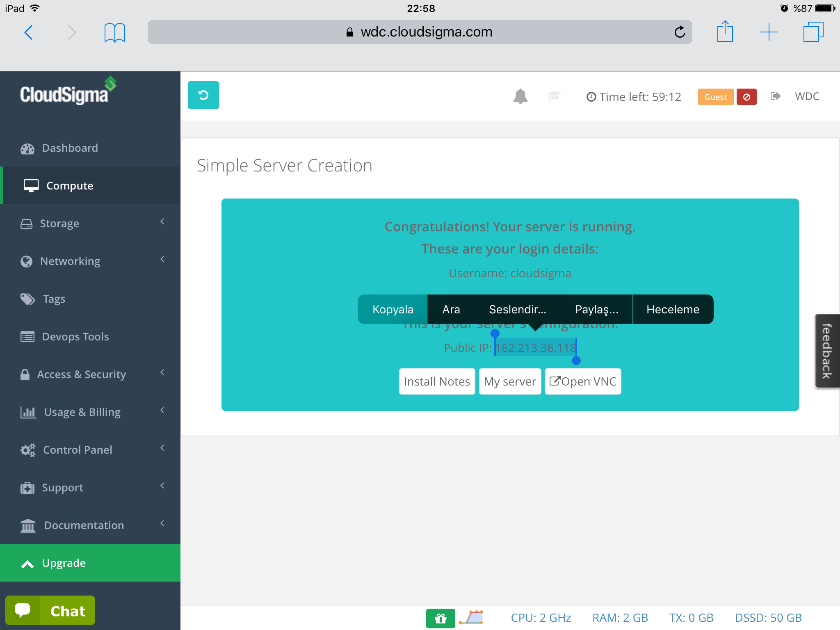The width and height of the screenshot is (840, 630).
Task: Open Safari bookmarks book icon
Action: click(115, 32)
